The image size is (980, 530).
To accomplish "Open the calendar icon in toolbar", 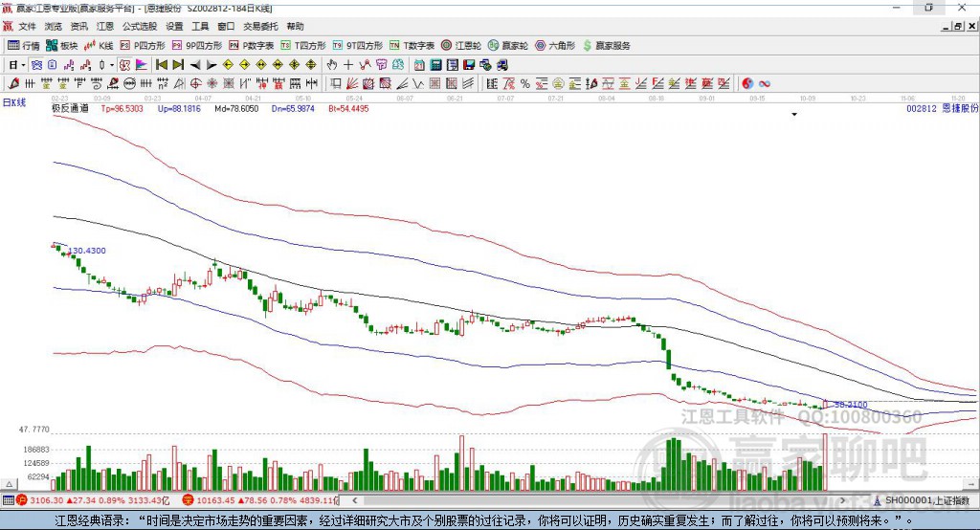I will click(x=419, y=65).
